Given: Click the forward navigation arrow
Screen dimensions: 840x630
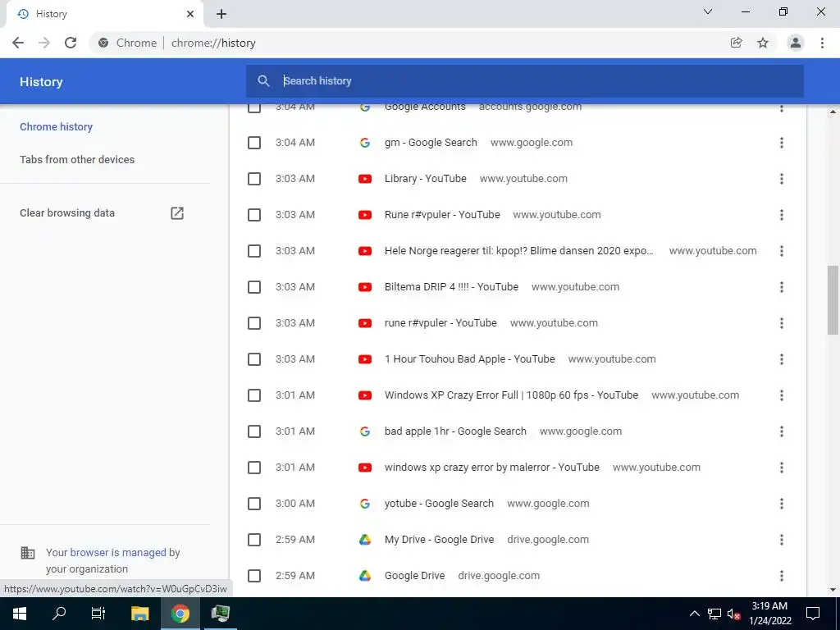Looking at the screenshot, I should (44, 43).
